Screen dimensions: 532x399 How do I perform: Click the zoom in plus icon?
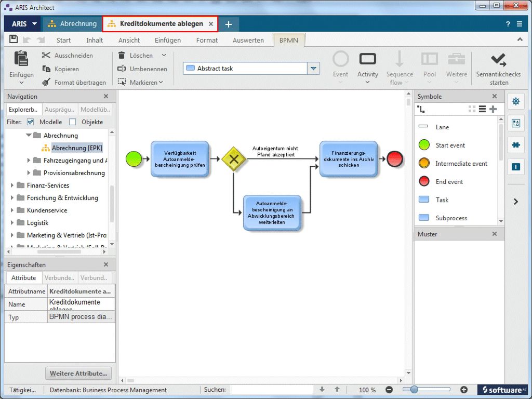pos(464,390)
